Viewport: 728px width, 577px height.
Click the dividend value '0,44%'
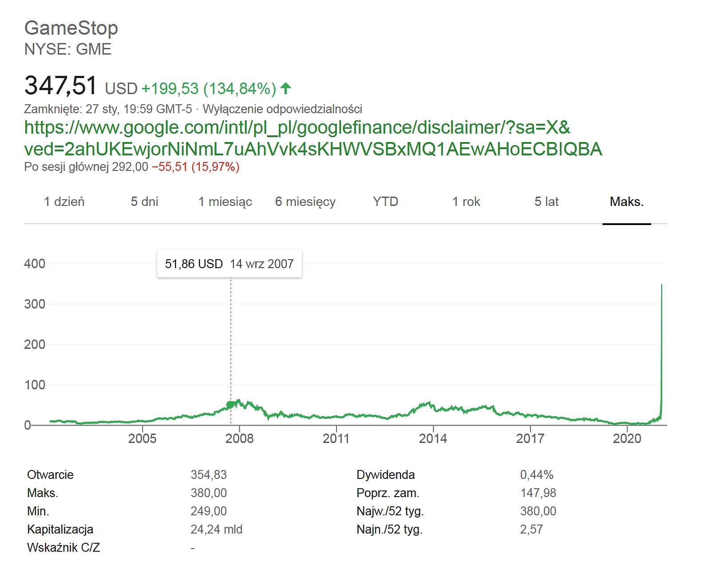(537, 475)
